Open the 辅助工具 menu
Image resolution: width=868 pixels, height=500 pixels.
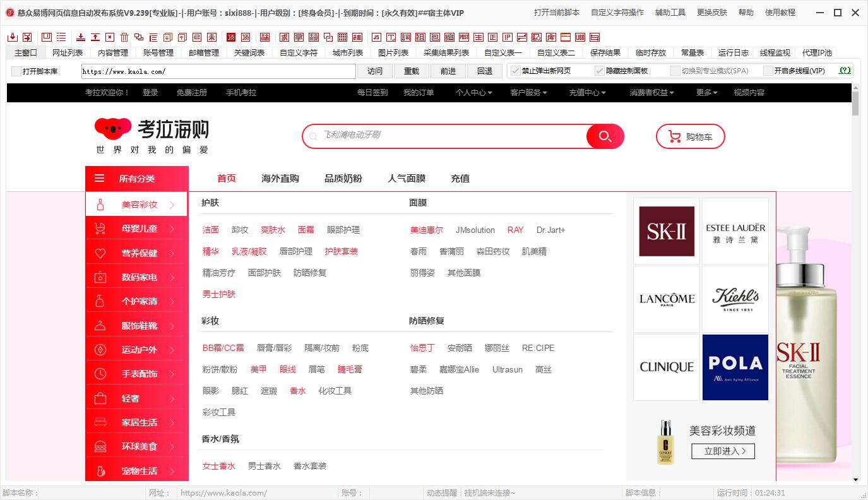click(x=670, y=13)
